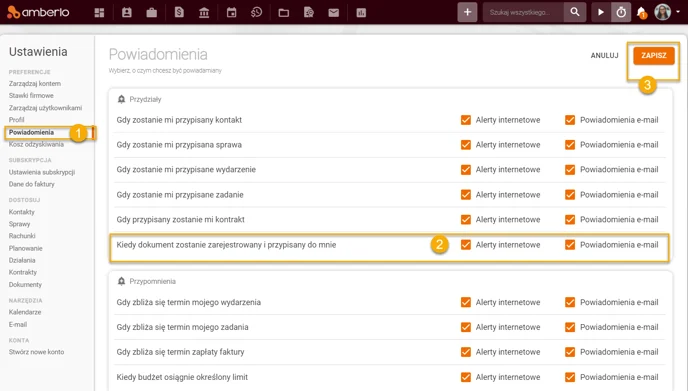
Task: Click Stwórz nowe konto
Action: pos(36,352)
